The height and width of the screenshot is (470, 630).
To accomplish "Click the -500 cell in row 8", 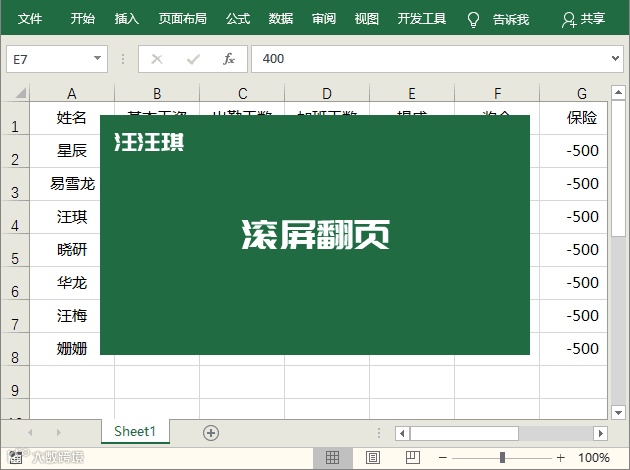I will pos(573,349).
